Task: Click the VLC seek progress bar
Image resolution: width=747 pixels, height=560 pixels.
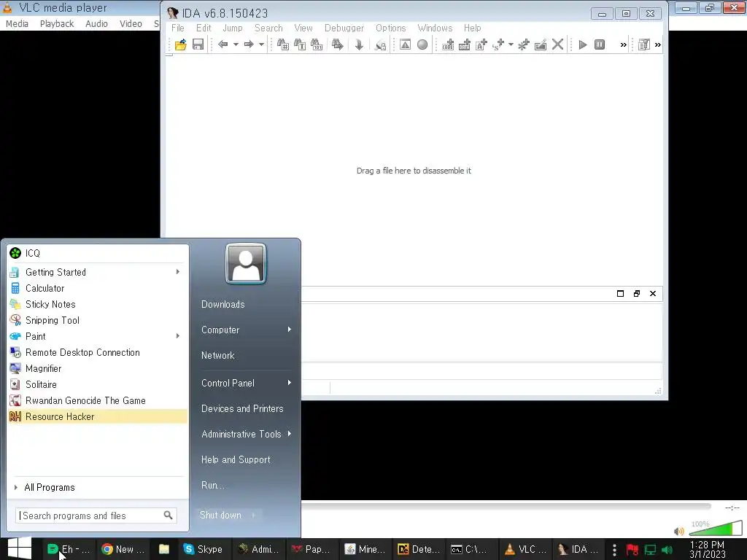Action: point(506,507)
